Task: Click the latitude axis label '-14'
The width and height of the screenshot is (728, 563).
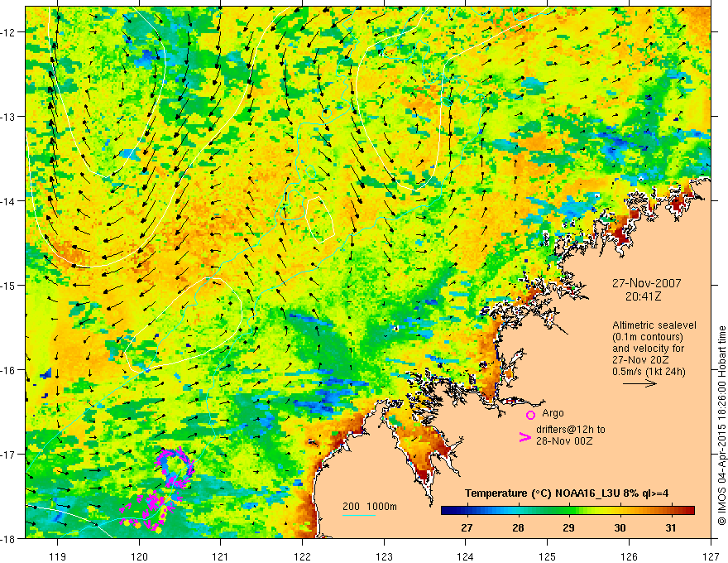Action: (x=9, y=200)
